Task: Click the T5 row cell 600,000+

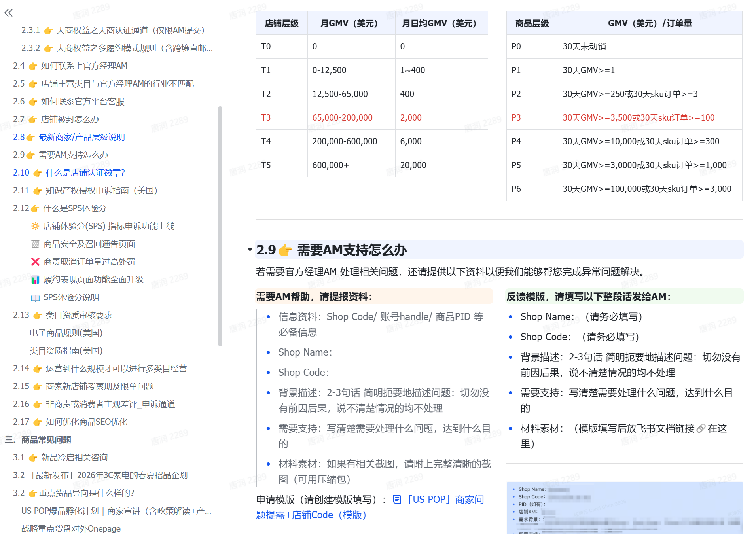Action: pyautogui.click(x=352, y=165)
